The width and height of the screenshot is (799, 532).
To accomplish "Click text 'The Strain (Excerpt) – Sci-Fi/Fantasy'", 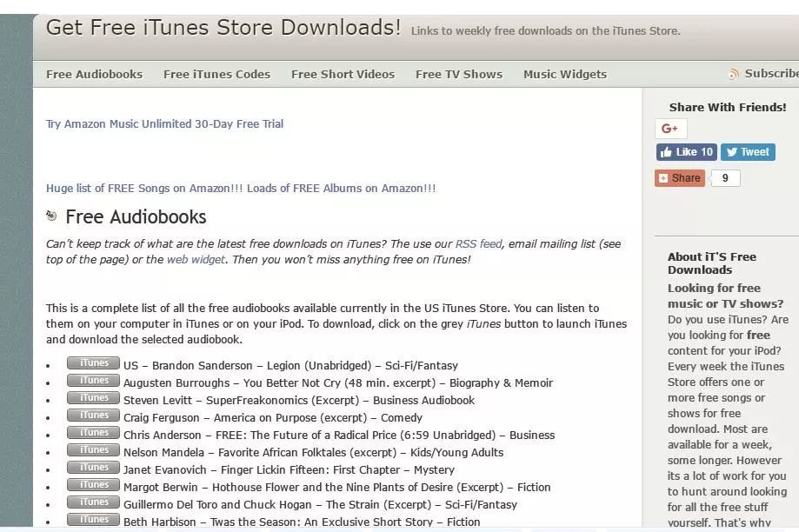I will pos(422,504).
